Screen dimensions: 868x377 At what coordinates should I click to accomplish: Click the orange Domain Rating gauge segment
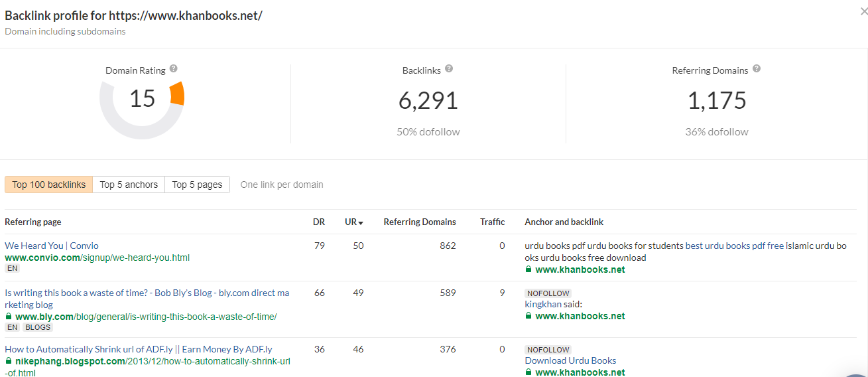176,94
